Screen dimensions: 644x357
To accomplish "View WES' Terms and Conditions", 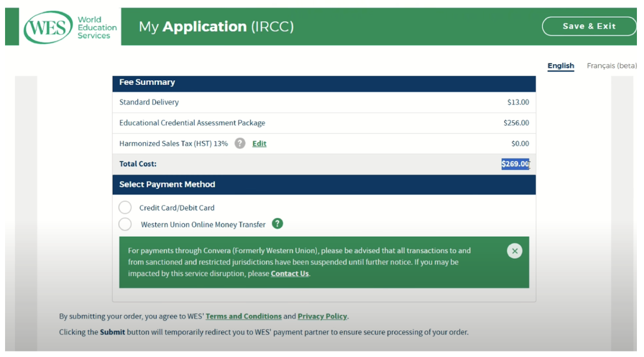I will pyautogui.click(x=244, y=316).
